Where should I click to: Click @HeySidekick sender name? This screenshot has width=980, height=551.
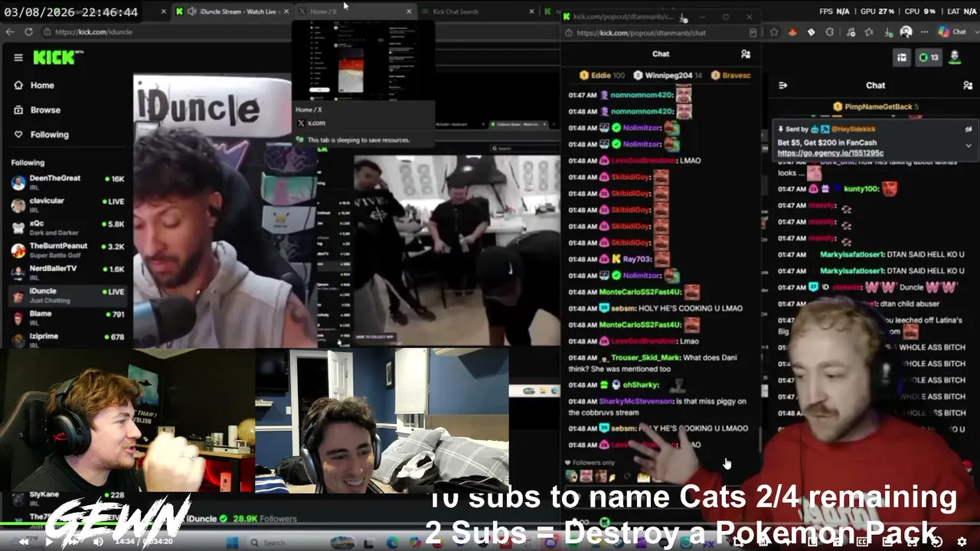(x=854, y=129)
